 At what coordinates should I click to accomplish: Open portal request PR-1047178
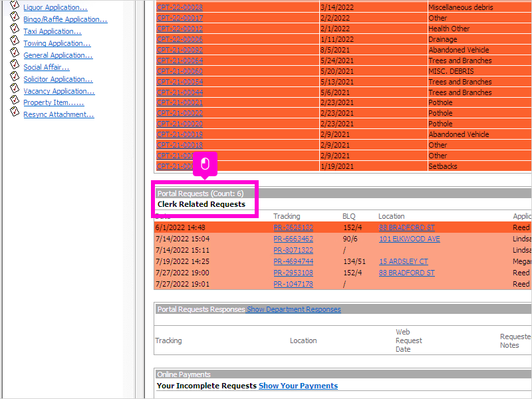293,284
